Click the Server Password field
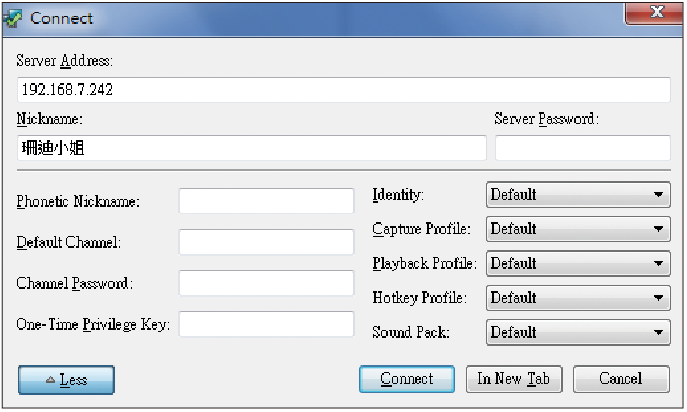The image size is (687, 412). (x=583, y=148)
